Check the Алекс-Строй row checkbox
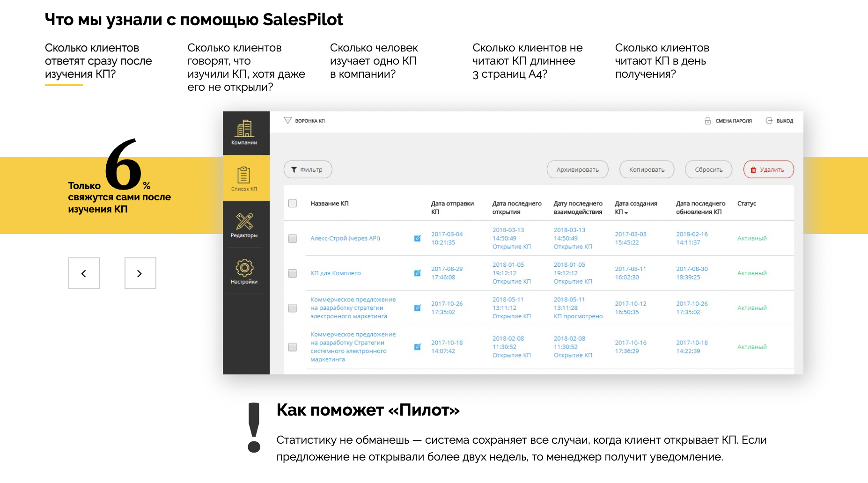Viewport: 868px width, 483px height. point(293,239)
